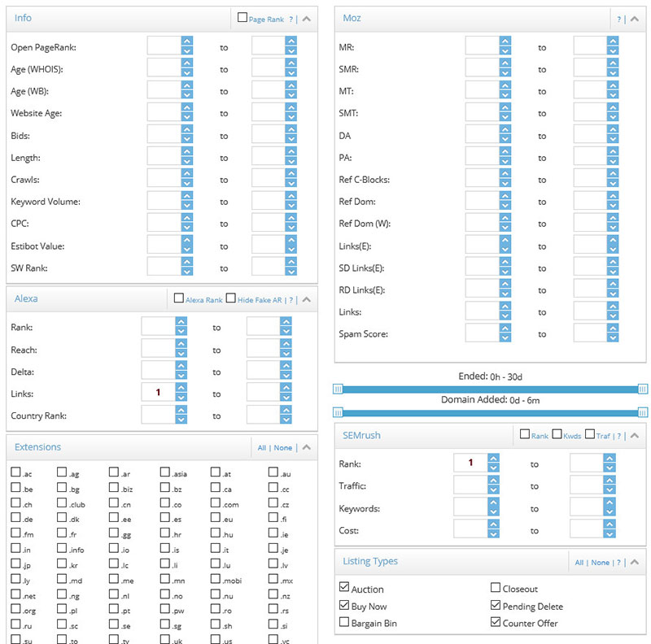The image size is (651, 644).
Task: Tick the SEMrush Traf checkbox
Action: (589, 433)
